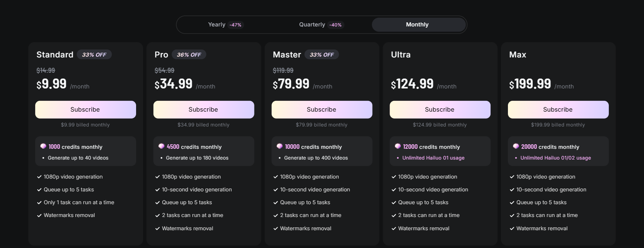Click the Standard plan title
644x248 pixels.
(55, 55)
